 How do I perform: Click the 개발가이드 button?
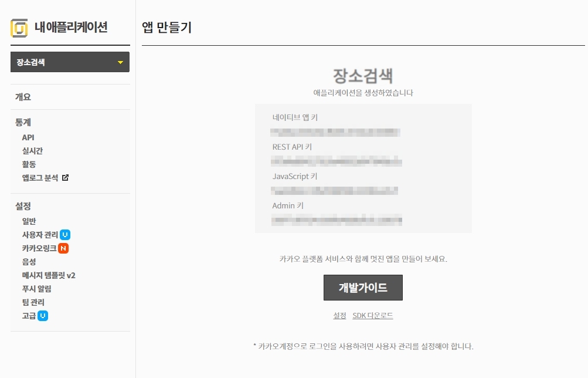click(363, 288)
